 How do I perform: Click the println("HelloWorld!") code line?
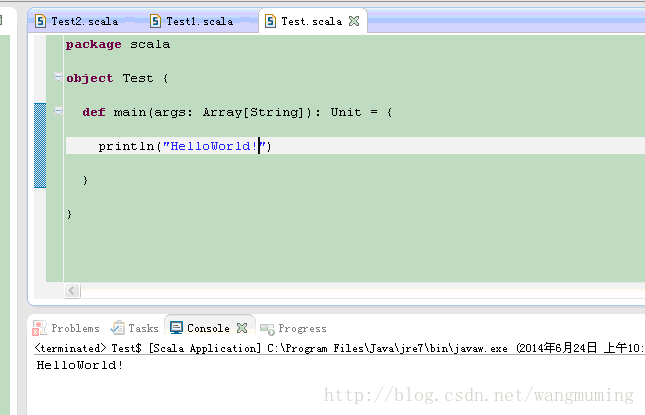pyautogui.click(x=185, y=146)
